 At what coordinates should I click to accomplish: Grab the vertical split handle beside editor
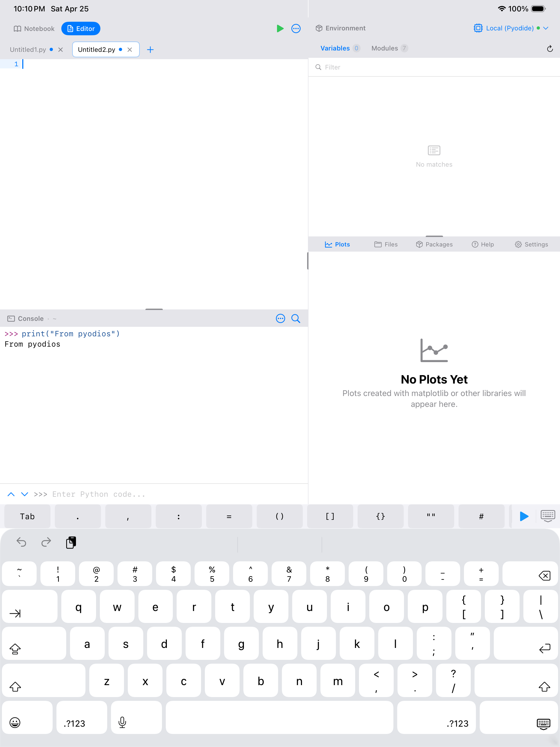[308, 261]
